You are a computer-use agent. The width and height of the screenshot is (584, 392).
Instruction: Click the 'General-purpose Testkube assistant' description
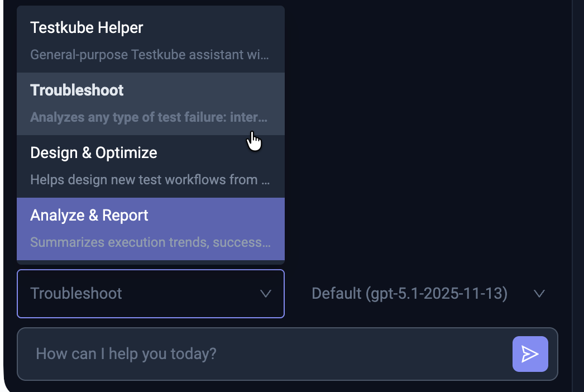(150, 55)
